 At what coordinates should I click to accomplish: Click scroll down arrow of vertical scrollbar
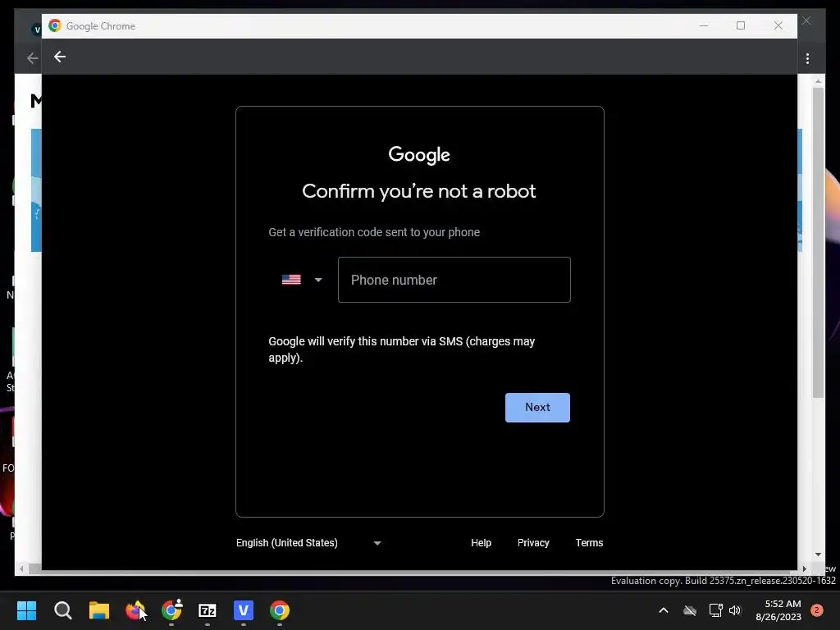coord(818,555)
